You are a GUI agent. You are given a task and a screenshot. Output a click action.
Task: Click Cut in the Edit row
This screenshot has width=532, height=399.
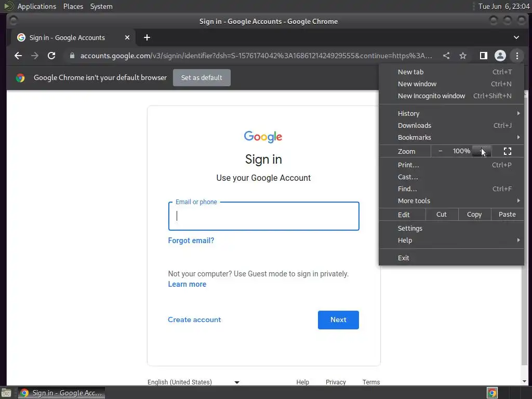coord(442,215)
